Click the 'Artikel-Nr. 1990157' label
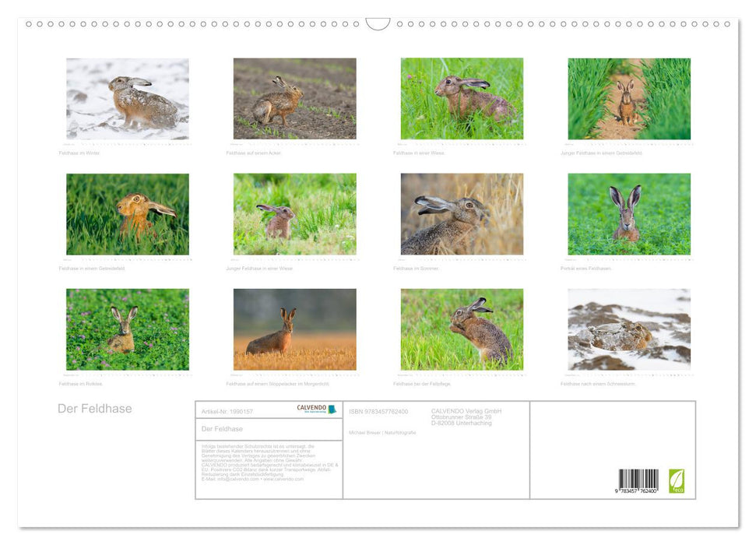Image resolution: width=756 pixels, height=545 pixels. 227,411
